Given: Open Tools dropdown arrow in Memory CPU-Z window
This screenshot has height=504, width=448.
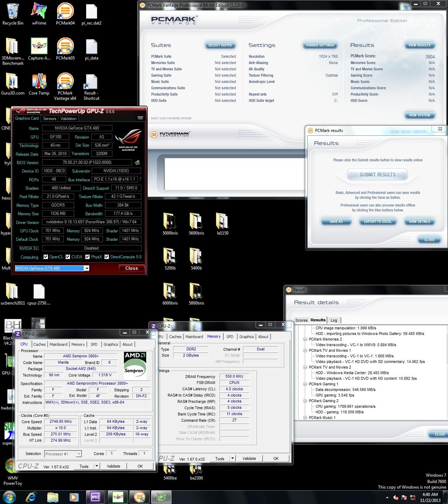Looking at the screenshot, I should pos(232,458).
